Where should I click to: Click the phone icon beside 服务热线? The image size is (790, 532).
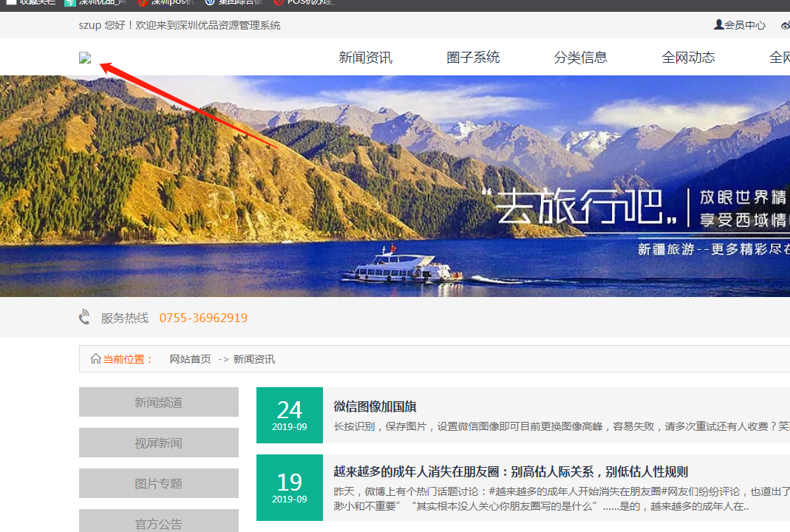pos(85,318)
